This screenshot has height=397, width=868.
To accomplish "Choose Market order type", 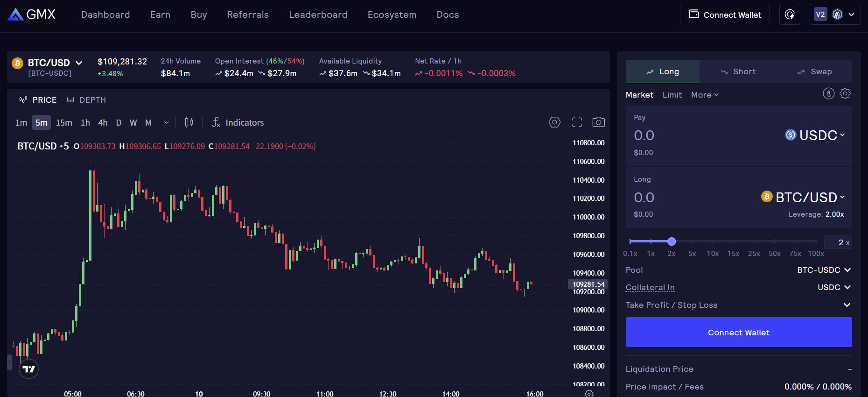I will (x=639, y=95).
